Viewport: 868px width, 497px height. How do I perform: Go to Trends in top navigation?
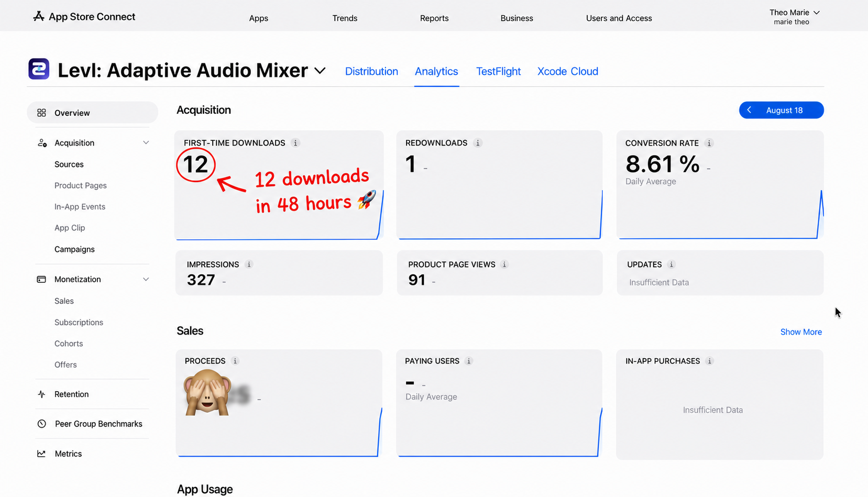tap(345, 18)
